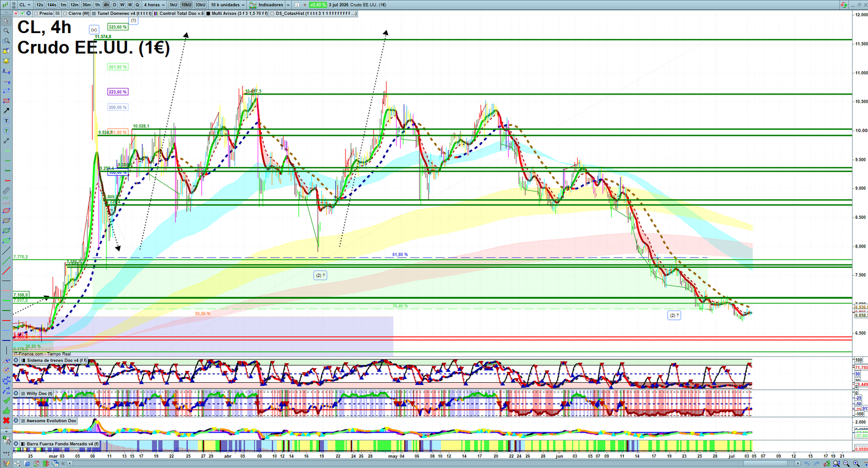Select the ruler measuring tool
Screen dimensions: 868x468
click(6, 191)
